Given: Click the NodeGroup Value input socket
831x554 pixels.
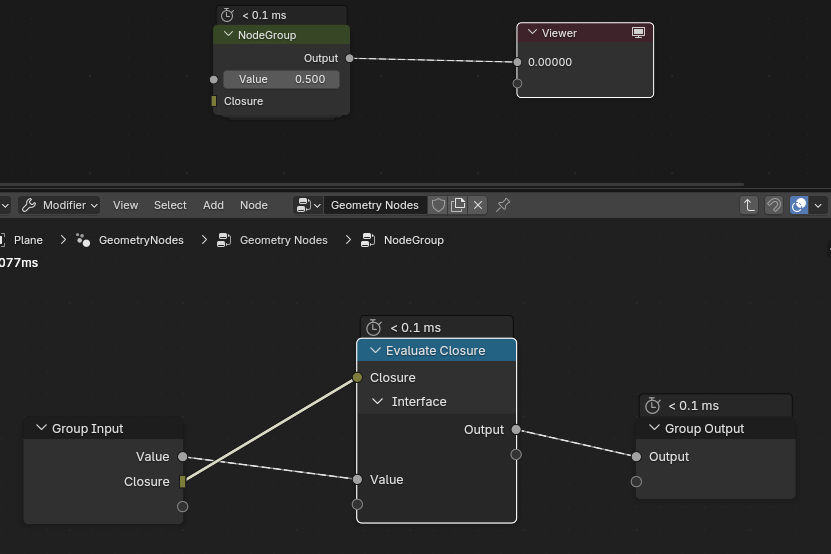Looking at the screenshot, I should (214, 80).
